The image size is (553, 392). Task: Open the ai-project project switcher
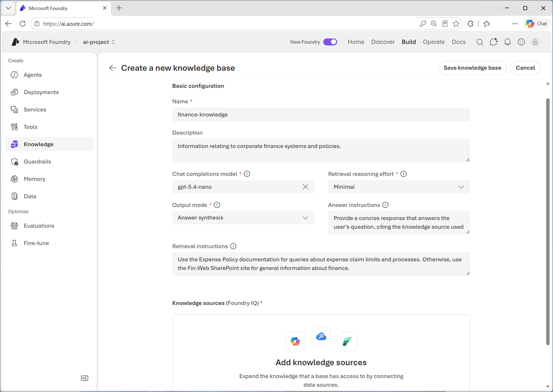[99, 42]
